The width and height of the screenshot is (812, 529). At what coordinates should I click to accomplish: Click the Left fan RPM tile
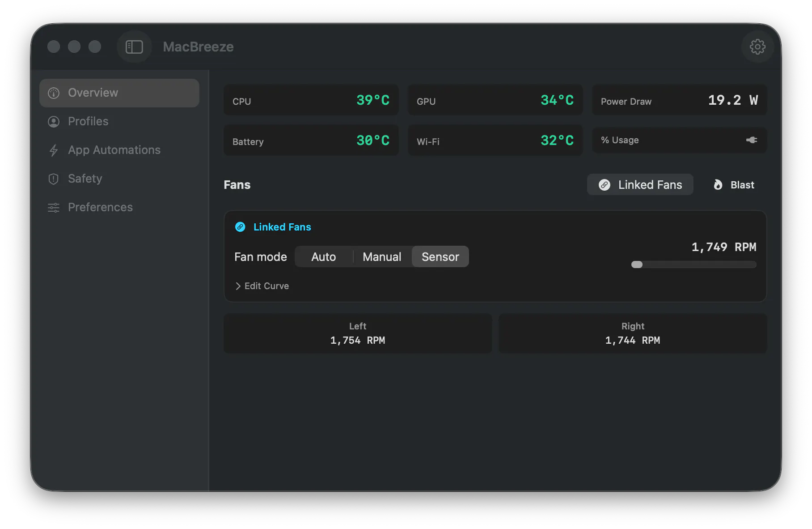(x=358, y=333)
